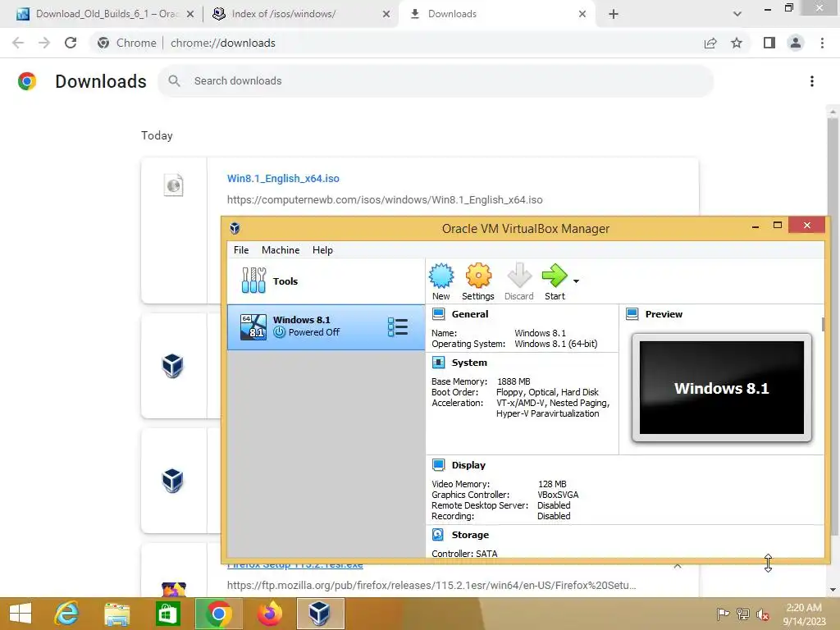Click the Action Center flag icon
This screenshot has width=840, height=630.
(723, 614)
